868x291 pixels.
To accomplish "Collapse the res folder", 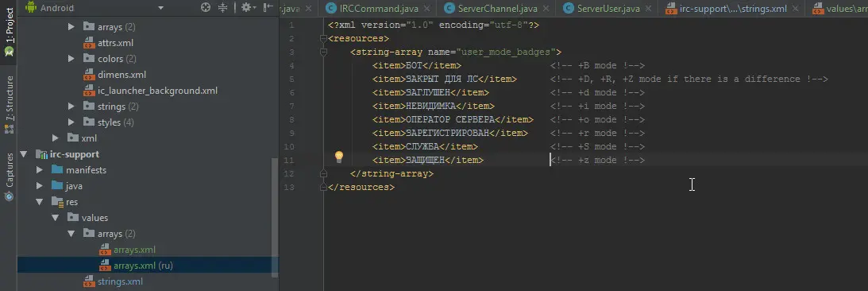I will coord(39,202).
